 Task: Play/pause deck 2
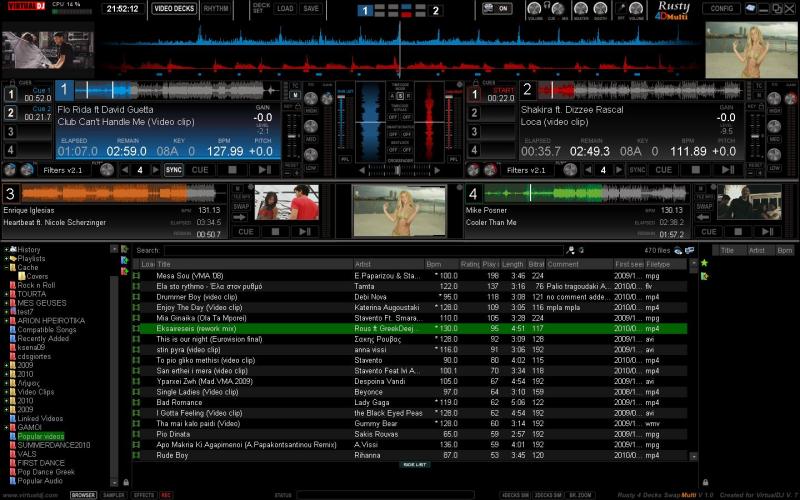[x=728, y=170]
